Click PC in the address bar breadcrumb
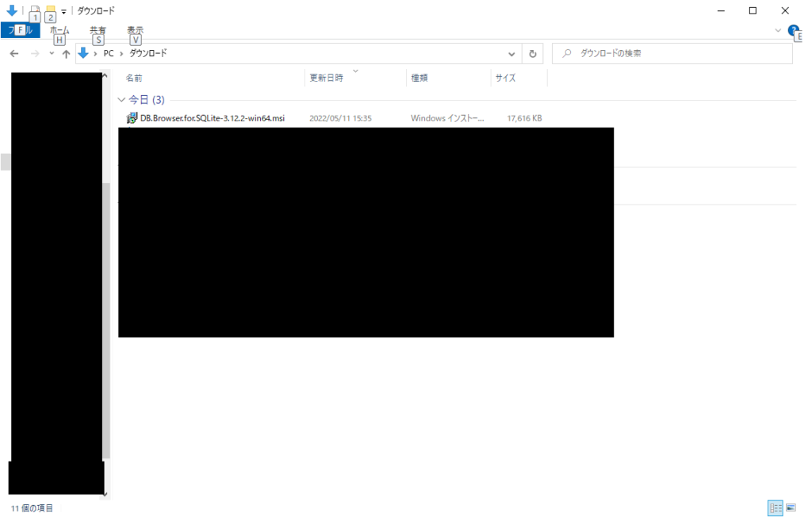The image size is (812, 517). tap(108, 53)
